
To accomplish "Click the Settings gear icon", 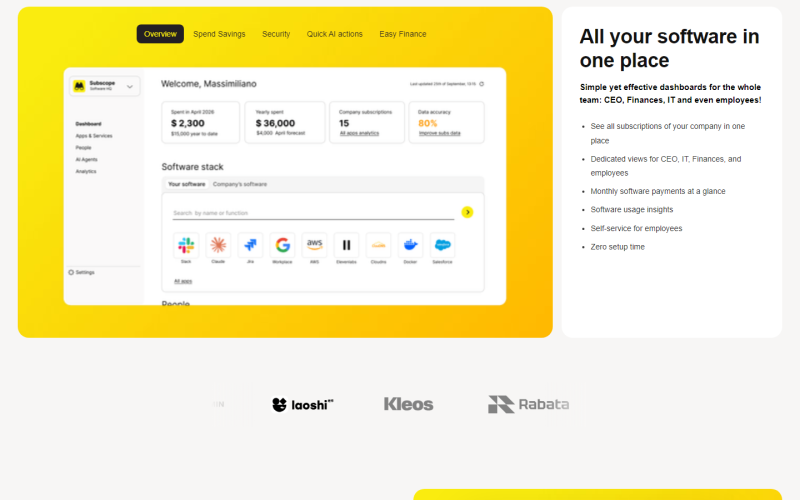I will pyautogui.click(x=71, y=272).
